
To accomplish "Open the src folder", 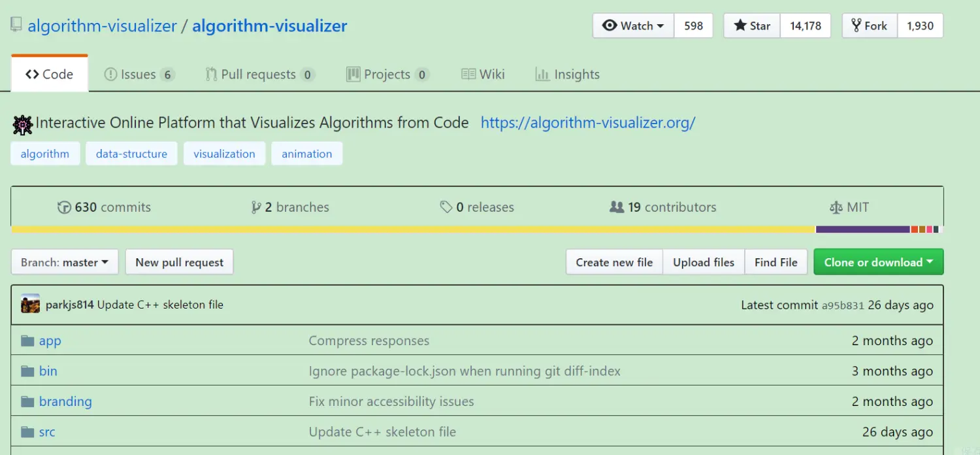I will pyautogui.click(x=47, y=432).
